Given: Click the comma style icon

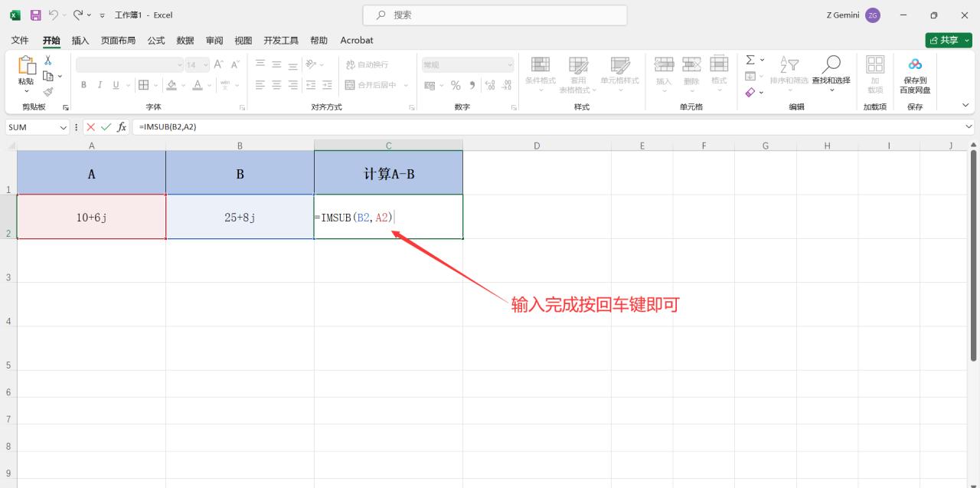Looking at the screenshot, I should 472,85.
